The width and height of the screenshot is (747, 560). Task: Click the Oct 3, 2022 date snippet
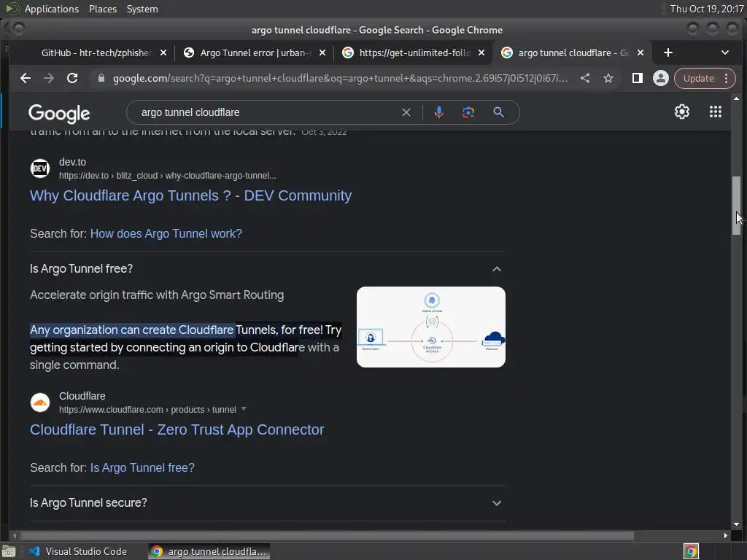tap(324, 132)
